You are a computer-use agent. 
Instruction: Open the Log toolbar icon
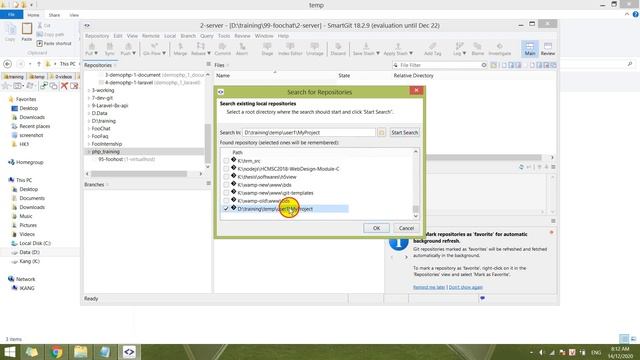[x=459, y=49]
